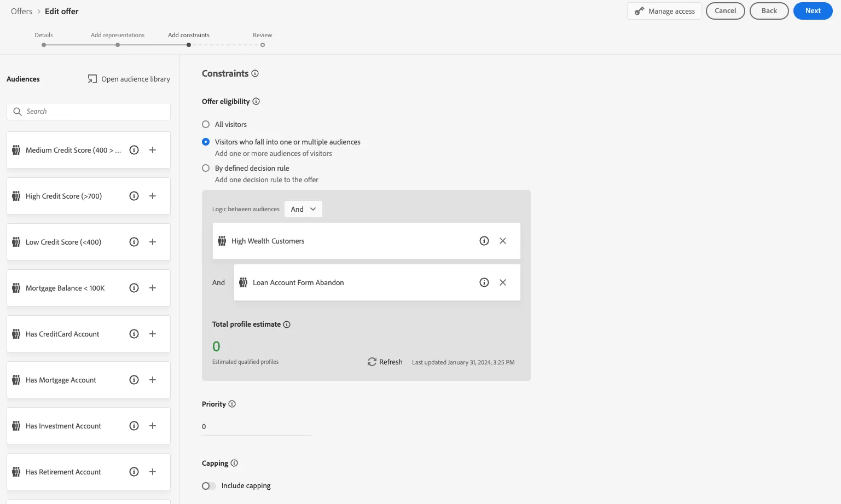Click the Mortgage Balance < 100K audience name
The width and height of the screenshot is (841, 504).
click(65, 288)
